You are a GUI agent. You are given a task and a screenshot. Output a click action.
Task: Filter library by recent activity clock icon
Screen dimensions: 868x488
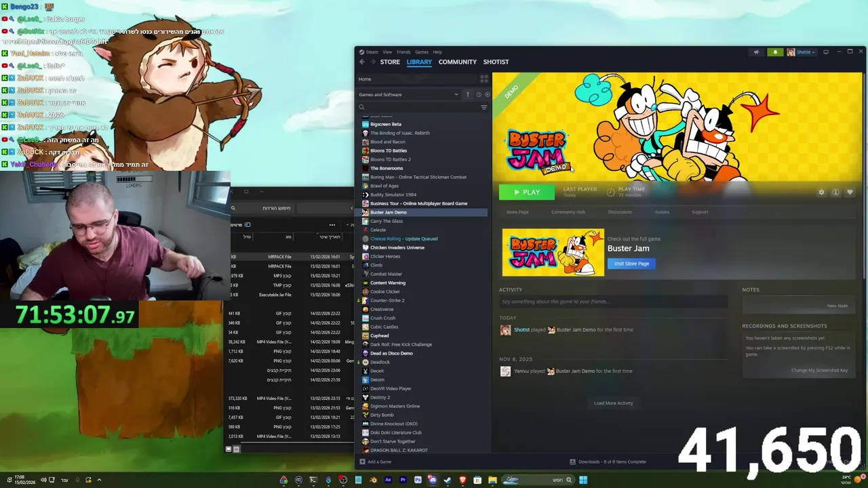point(478,95)
